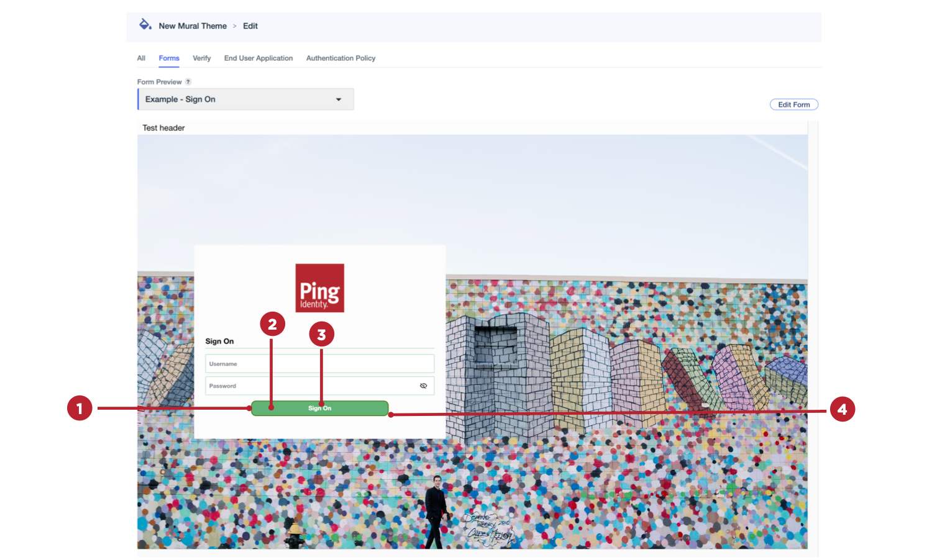Click the Ping Identity logo
This screenshot has width=932, height=560.
click(319, 288)
